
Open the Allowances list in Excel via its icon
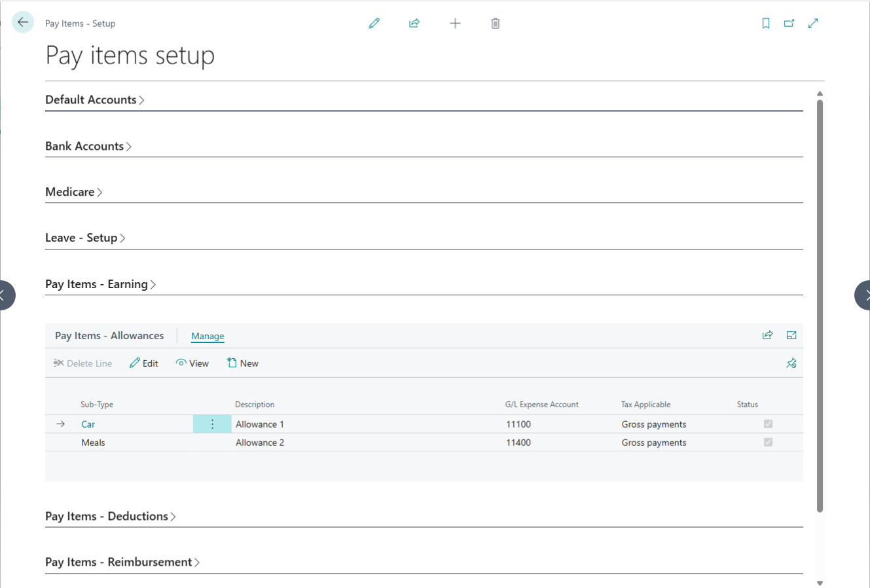point(791,335)
